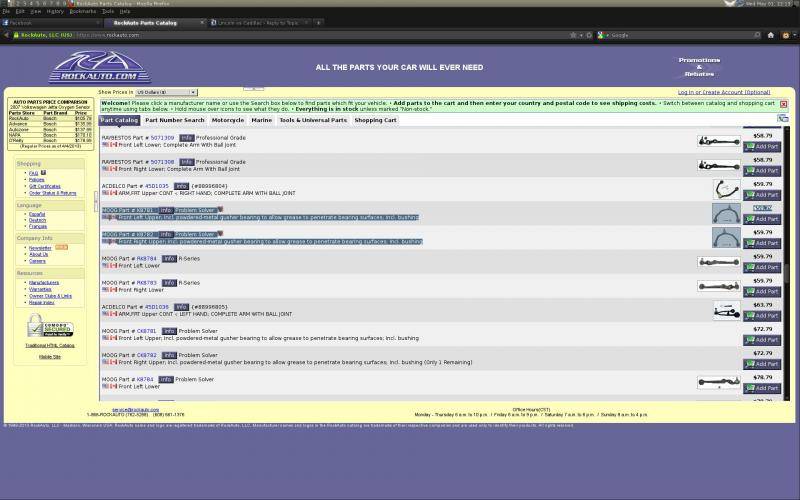Switch to Part Number Search tab
This screenshot has height=500, width=800.
pos(174,120)
